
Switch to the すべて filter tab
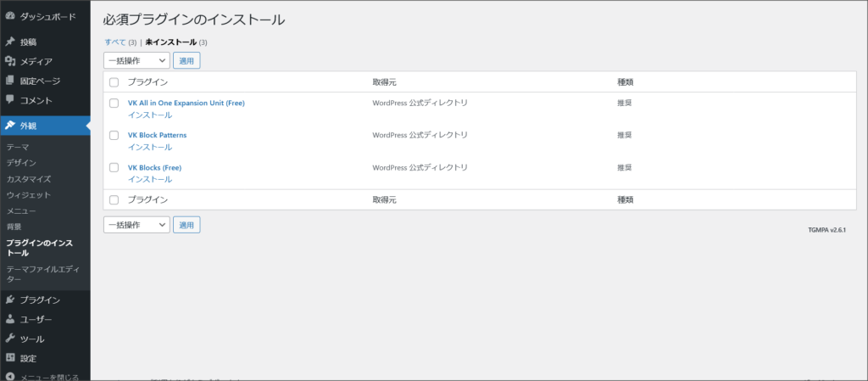click(x=114, y=42)
